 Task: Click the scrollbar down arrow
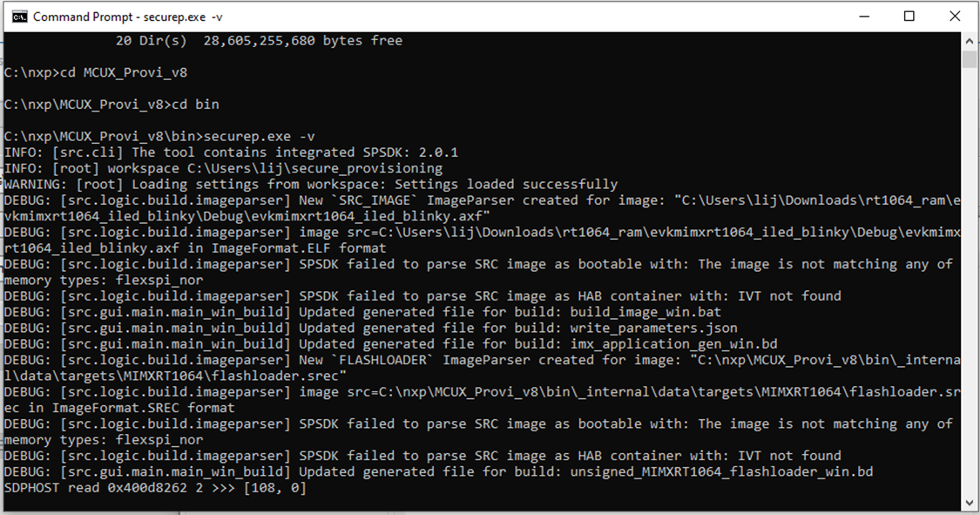pyautogui.click(x=970, y=503)
